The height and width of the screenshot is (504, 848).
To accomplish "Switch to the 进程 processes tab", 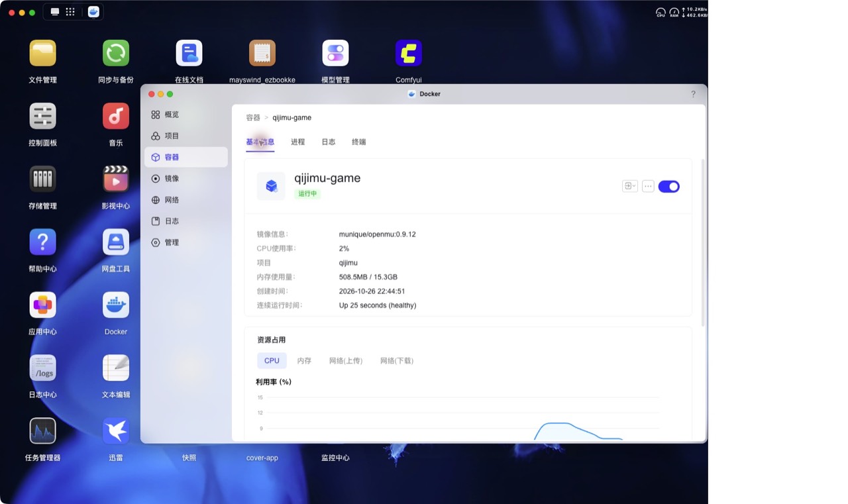I will coord(298,142).
